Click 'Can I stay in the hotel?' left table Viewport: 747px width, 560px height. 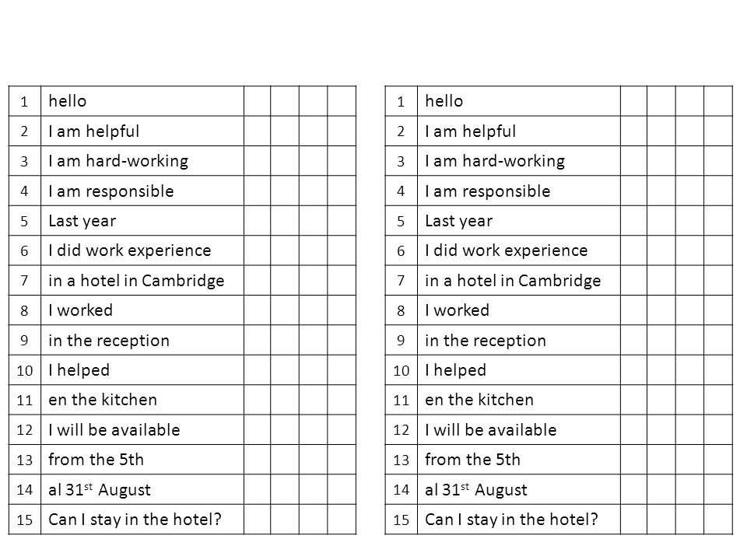[x=142, y=520]
